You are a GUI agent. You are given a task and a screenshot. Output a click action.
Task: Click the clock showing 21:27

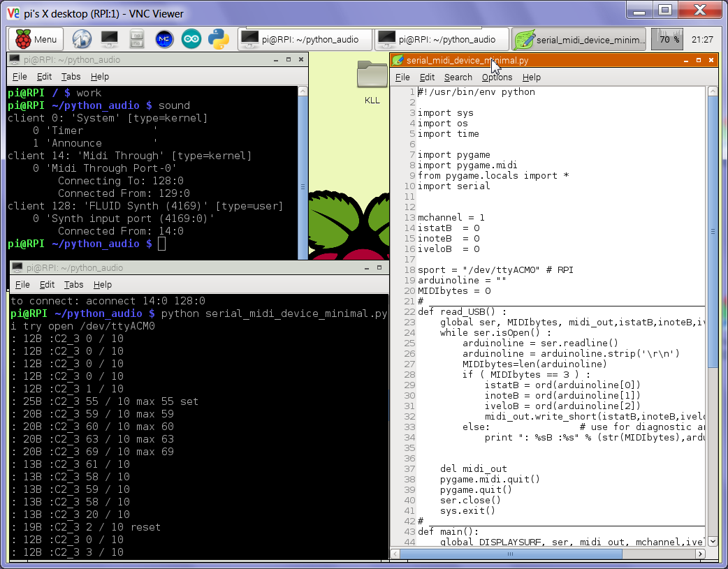tap(702, 40)
